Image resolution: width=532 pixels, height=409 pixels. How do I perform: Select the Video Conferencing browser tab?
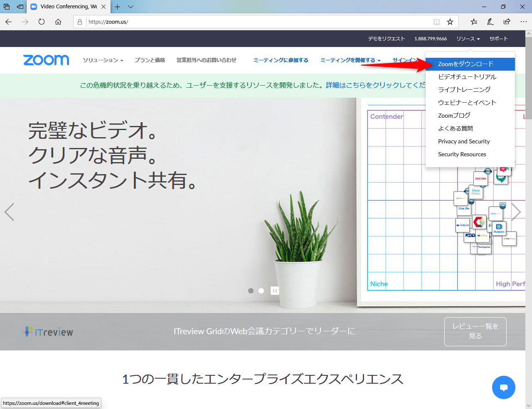pos(69,7)
